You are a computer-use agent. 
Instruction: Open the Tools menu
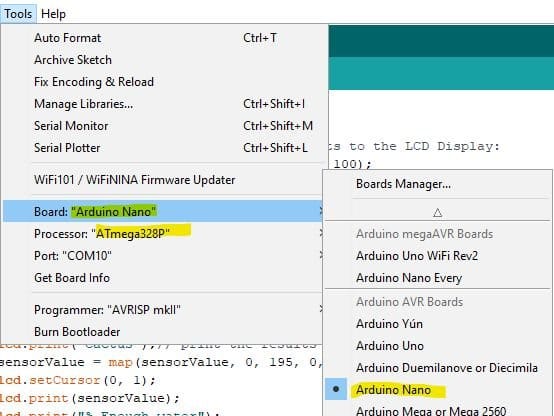coord(18,14)
